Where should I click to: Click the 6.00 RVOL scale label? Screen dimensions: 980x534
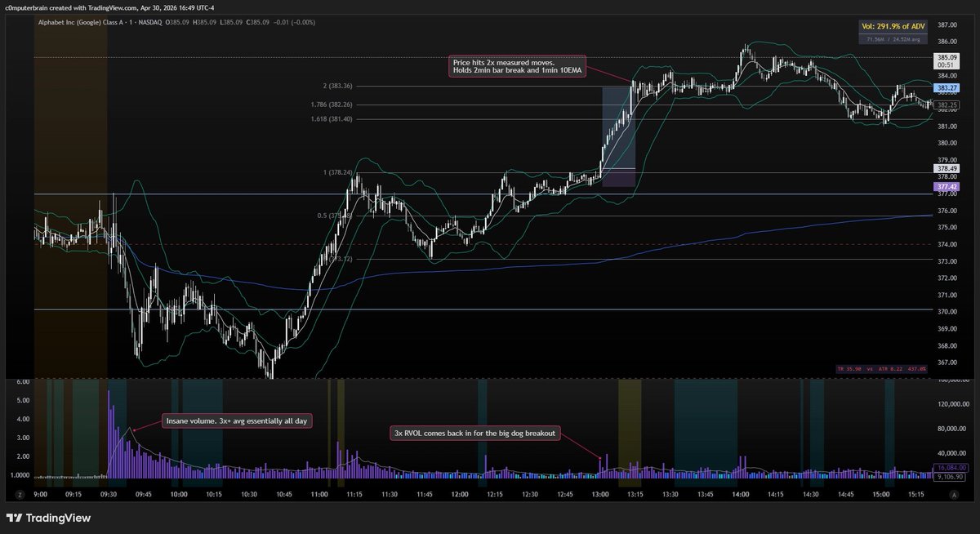coord(24,382)
